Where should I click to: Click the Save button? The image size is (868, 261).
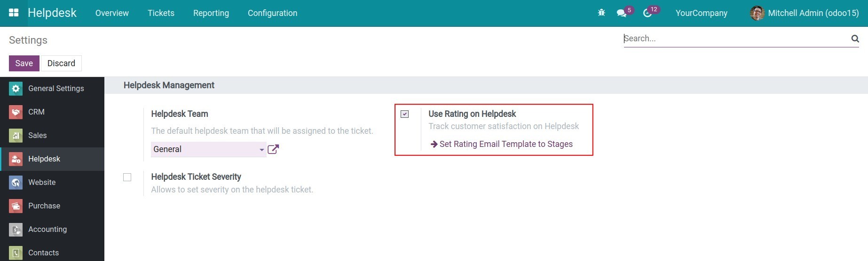pos(24,63)
